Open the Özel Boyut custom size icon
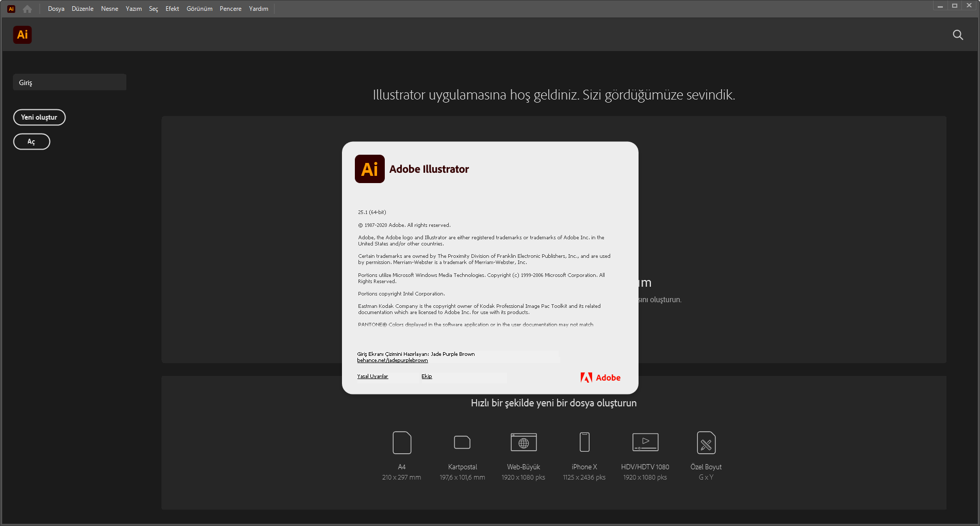This screenshot has width=980, height=526. [x=706, y=442]
